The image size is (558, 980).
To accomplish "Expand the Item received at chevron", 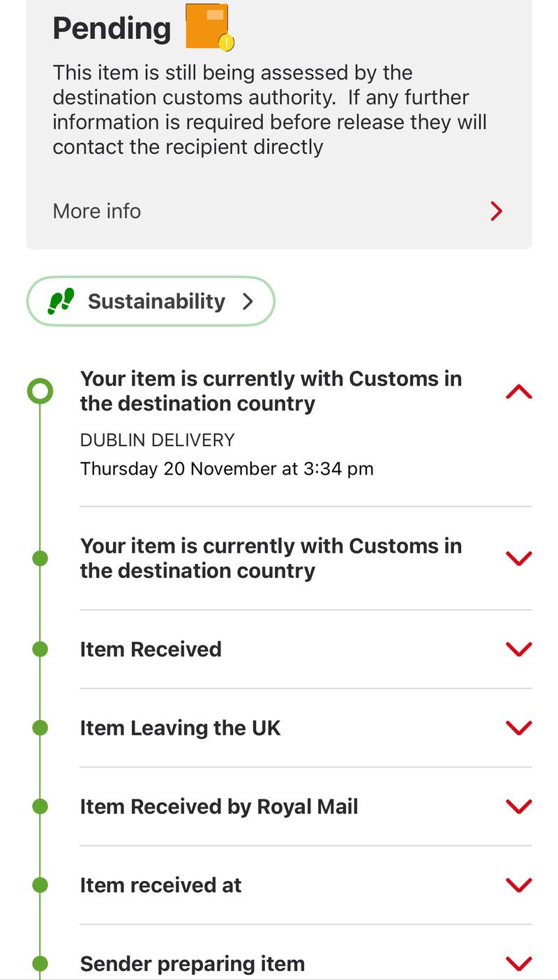I will [518, 885].
